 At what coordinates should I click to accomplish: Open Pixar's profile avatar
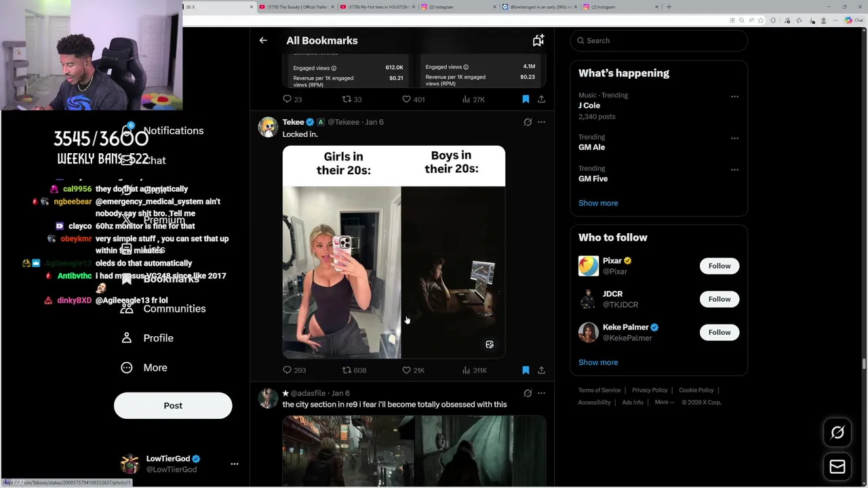pos(589,266)
